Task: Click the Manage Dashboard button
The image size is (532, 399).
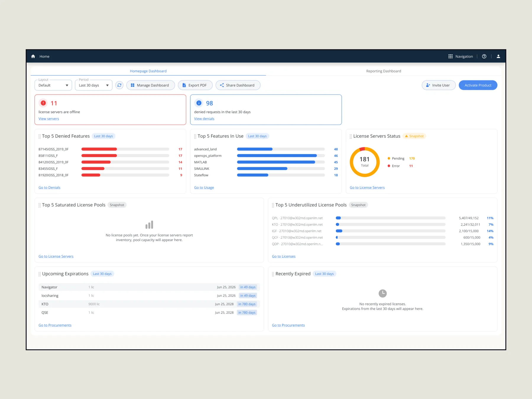Action: point(150,85)
